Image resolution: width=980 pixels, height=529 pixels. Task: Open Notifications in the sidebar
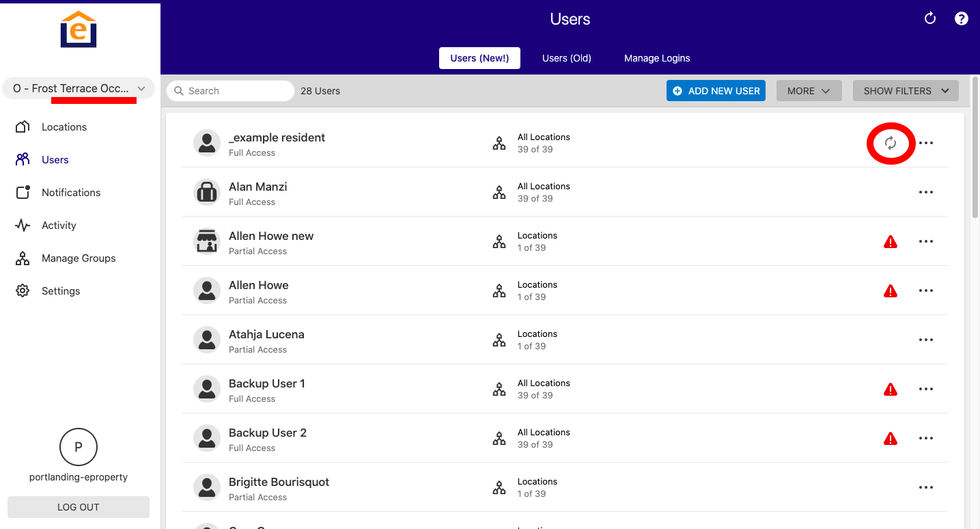click(71, 192)
